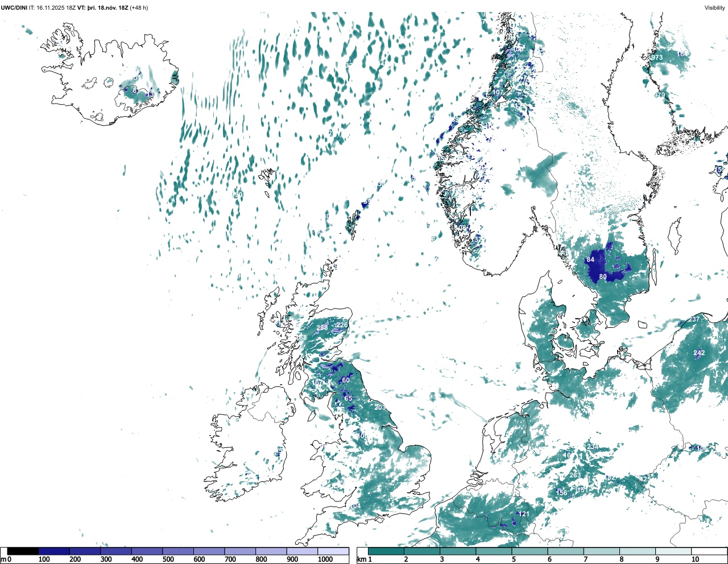Click the "288" value over Scottish Highlands
This screenshot has height=564, width=728.
(322, 328)
